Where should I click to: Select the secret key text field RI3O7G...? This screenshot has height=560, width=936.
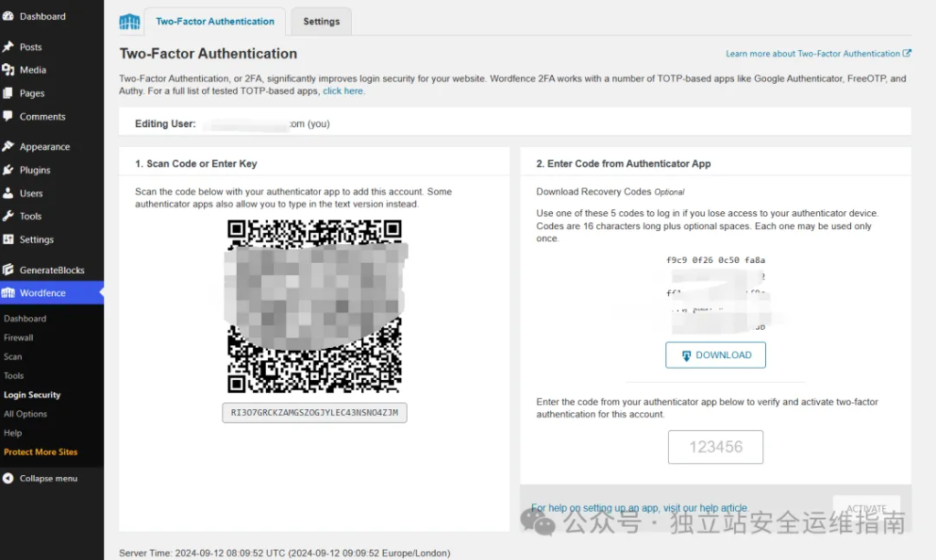pos(314,413)
